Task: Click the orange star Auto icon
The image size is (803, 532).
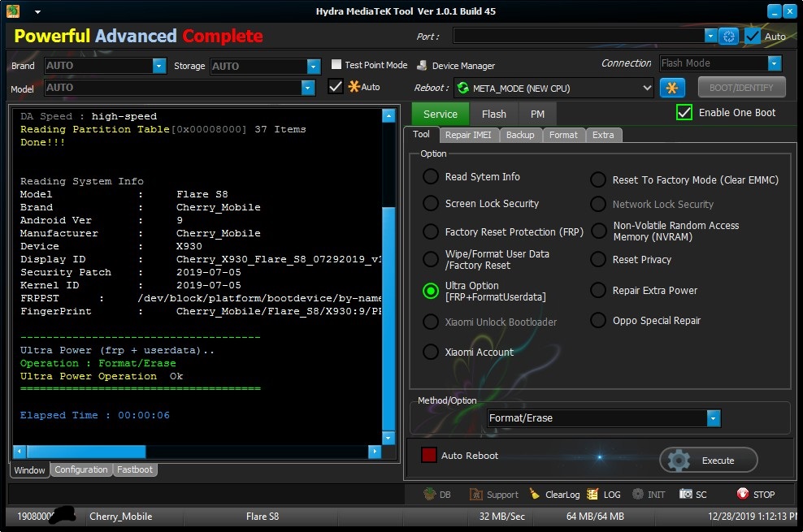Action: pyautogui.click(x=354, y=86)
